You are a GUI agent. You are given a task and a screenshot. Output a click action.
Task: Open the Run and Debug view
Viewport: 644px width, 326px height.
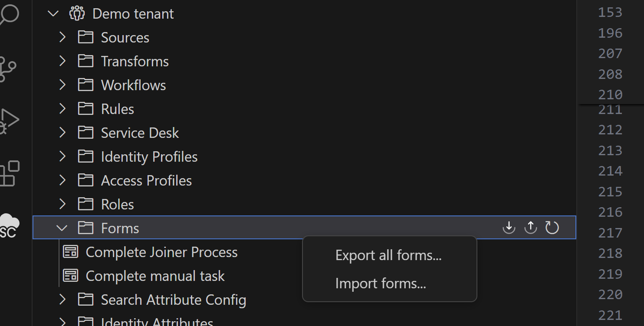(9, 121)
